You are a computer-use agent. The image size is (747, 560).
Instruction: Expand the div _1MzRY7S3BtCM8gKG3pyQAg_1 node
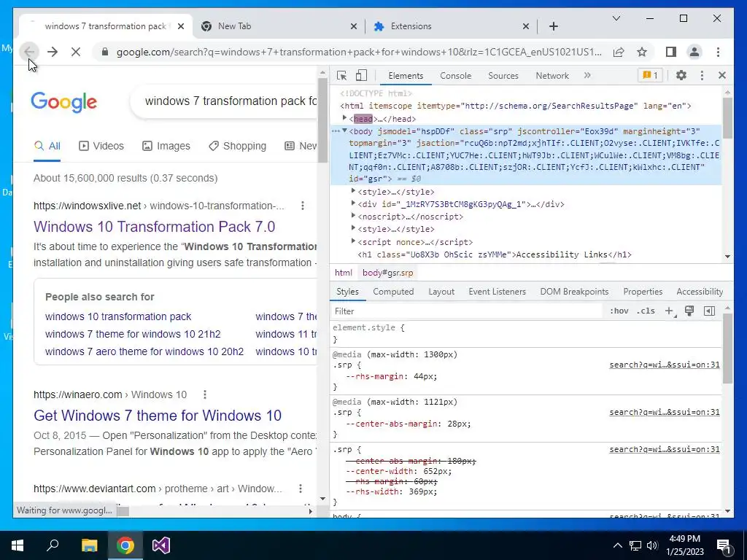click(x=353, y=203)
